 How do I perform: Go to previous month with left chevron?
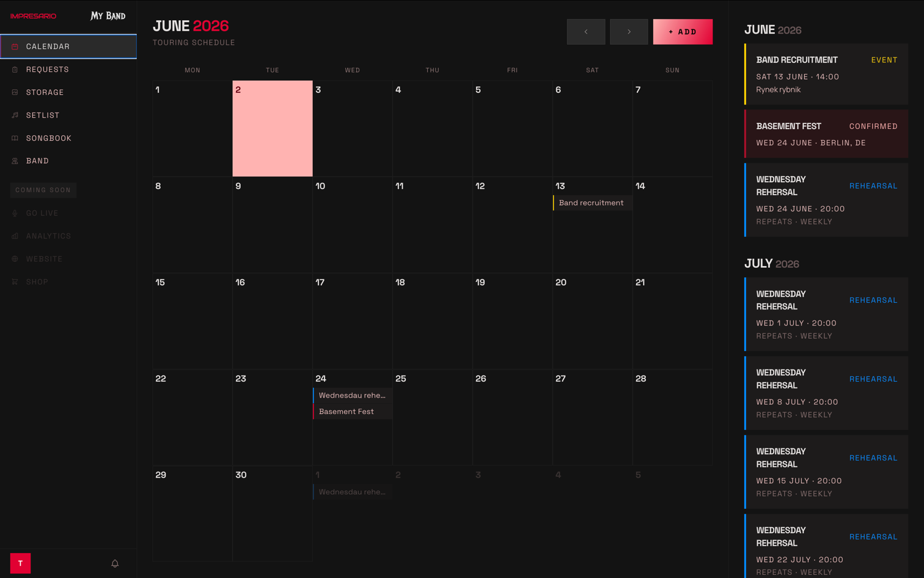click(x=586, y=32)
